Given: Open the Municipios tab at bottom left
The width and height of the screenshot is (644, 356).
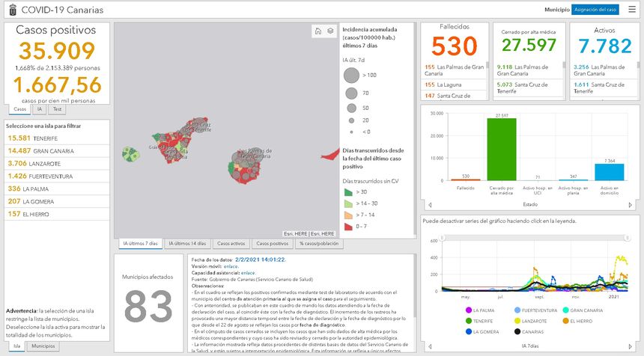Looking at the screenshot, I should tap(42, 346).
